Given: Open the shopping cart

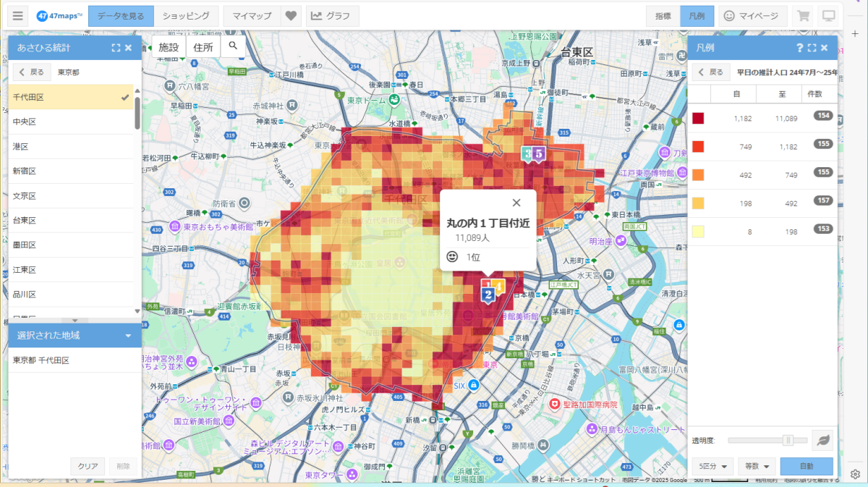Looking at the screenshot, I should click(803, 16).
